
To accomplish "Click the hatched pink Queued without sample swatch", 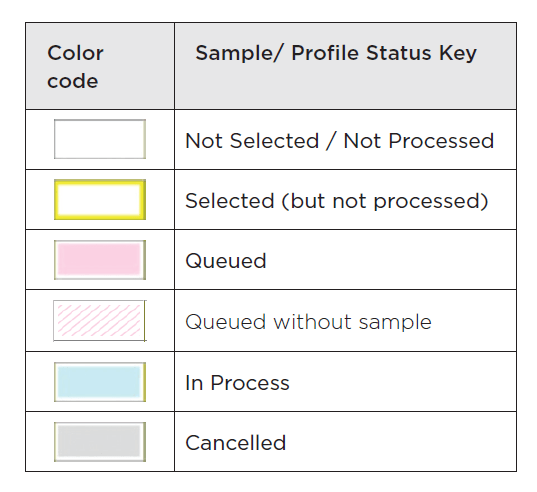I will pyautogui.click(x=100, y=321).
